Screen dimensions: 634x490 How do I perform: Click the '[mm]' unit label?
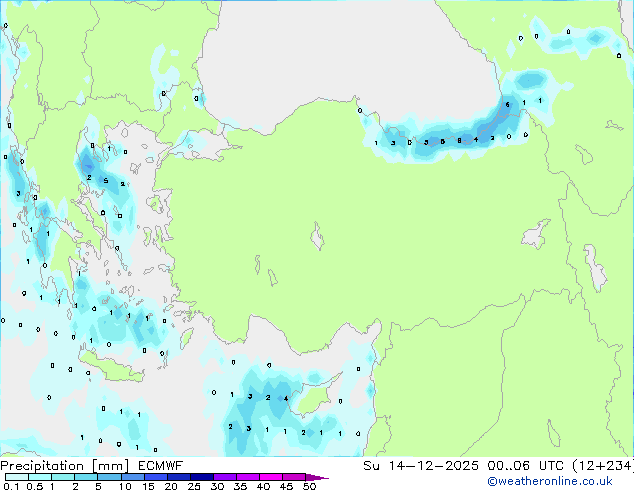110,466
